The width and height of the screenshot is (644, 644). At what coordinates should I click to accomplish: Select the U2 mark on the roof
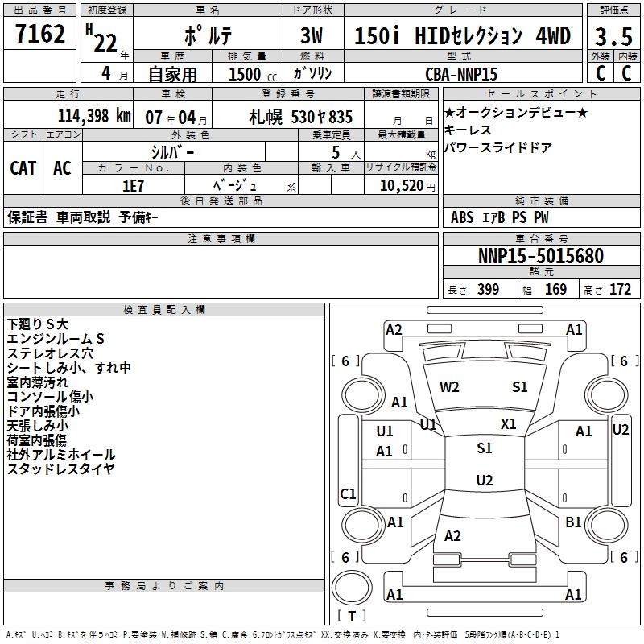[485, 480]
